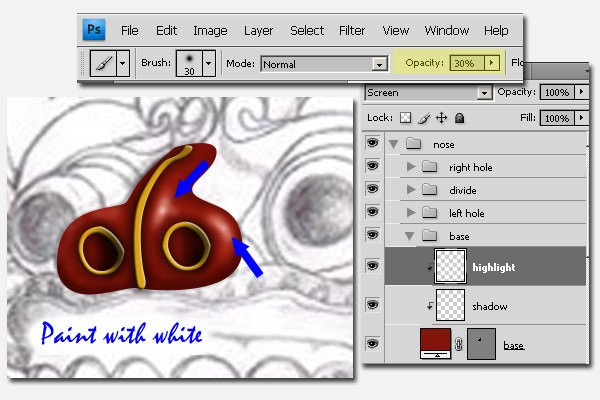Hide the base group folder

pyautogui.click(x=373, y=235)
